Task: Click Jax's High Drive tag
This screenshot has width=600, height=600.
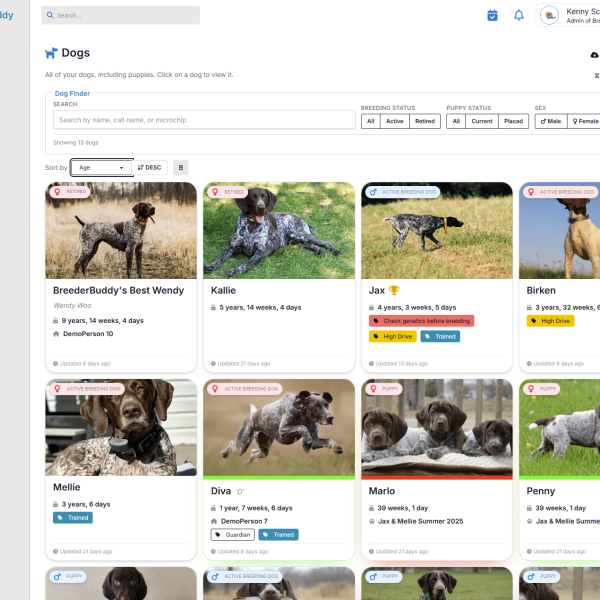Action: point(393,337)
